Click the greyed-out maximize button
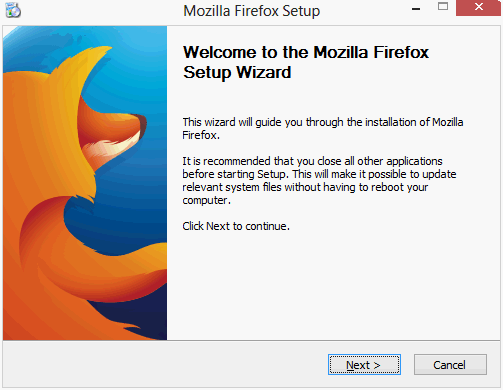The image size is (503, 390). [x=443, y=7]
